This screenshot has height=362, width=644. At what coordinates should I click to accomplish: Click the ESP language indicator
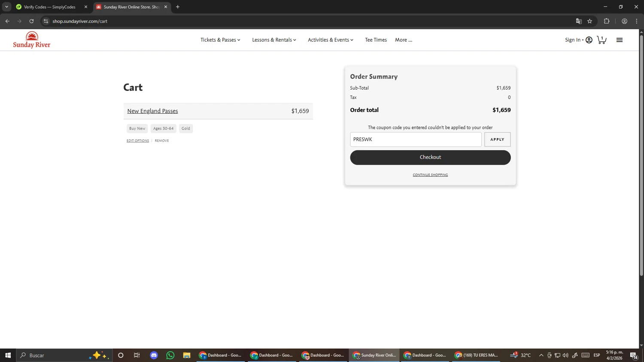[x=597, y=355]
